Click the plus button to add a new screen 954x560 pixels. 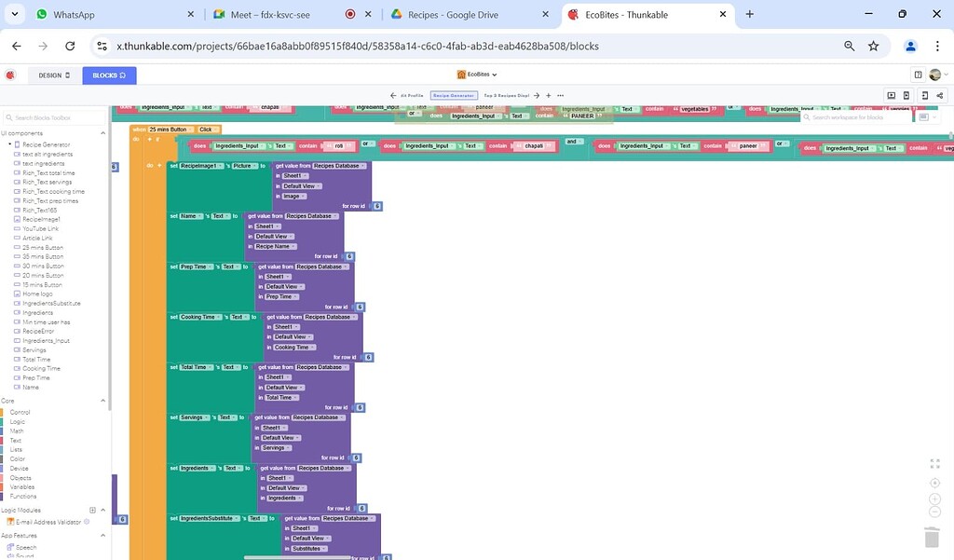pyautogui.click(x=548, y=95)
